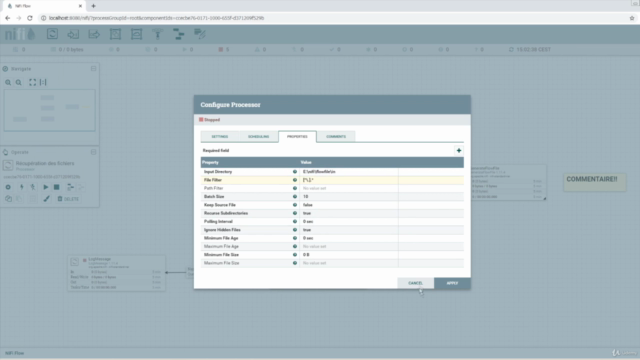This screenshot has width=640, height=360.
Task: Edit the Polling Interval value 0 sec
Action: click(349, 222)
